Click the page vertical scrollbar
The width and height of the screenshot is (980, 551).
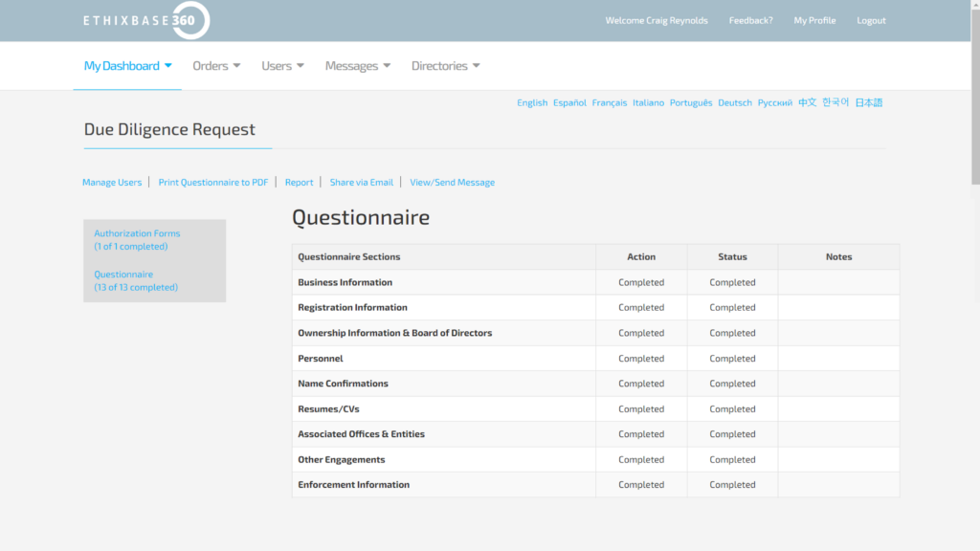[x=974, y=96]
